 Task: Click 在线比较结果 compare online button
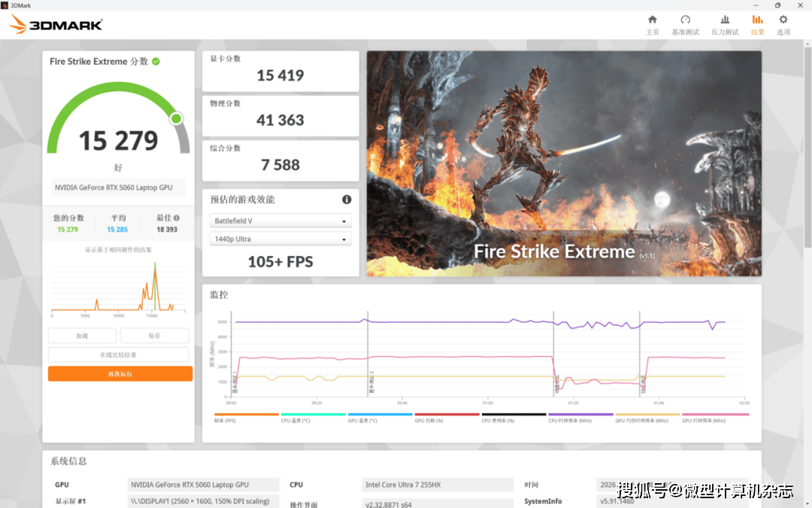point(118,355)
